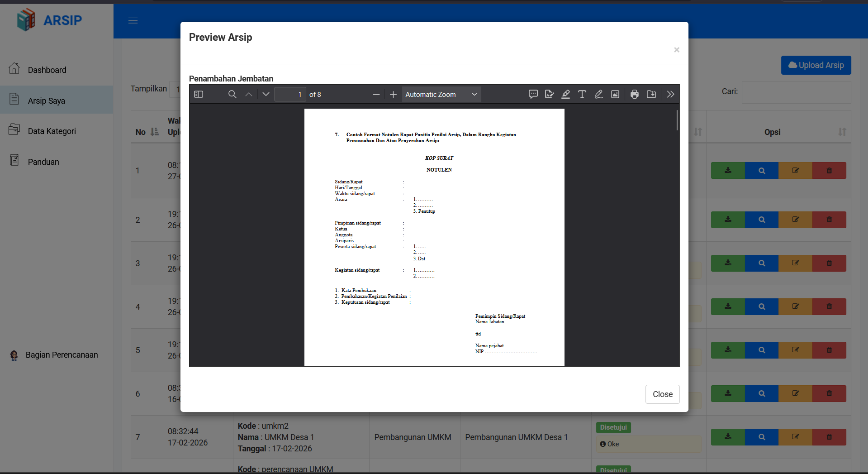
Task: Go to previous PDF page
Action: pyautogui.click(x=249, y=94)
